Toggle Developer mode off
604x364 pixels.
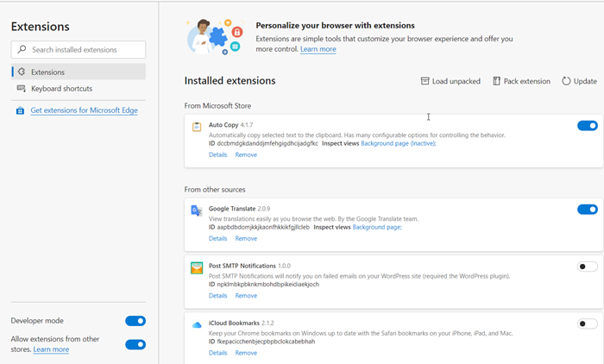pyautogui.click(x=135, y=321)
